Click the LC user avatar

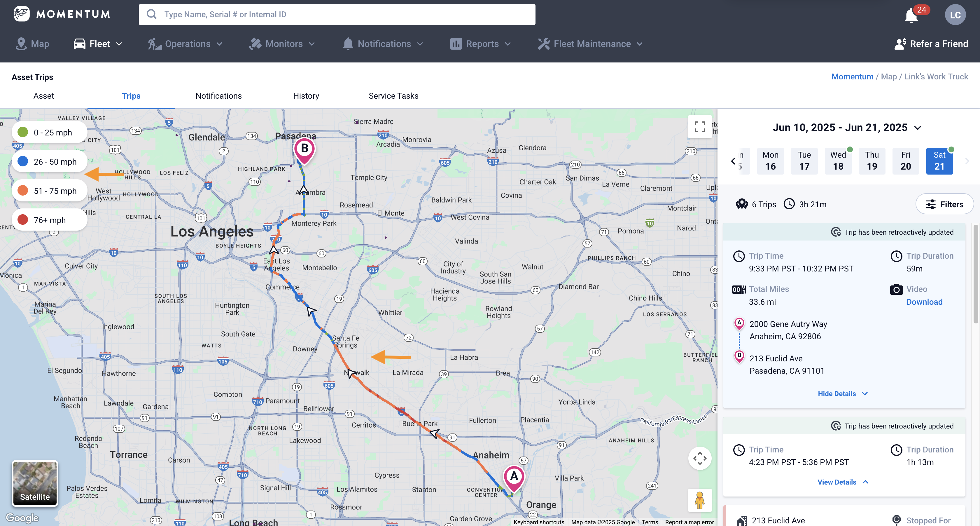click(x=955, y=15)
